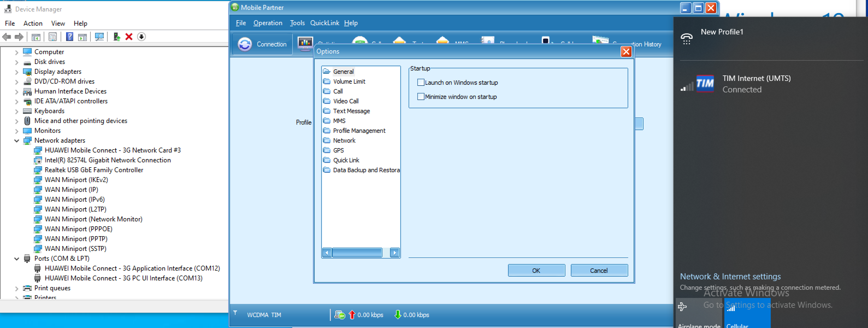This screenshot has height=328, width=868.
Task: Open the Connection tab in Mobile Partner
Action: click(262, 44)
